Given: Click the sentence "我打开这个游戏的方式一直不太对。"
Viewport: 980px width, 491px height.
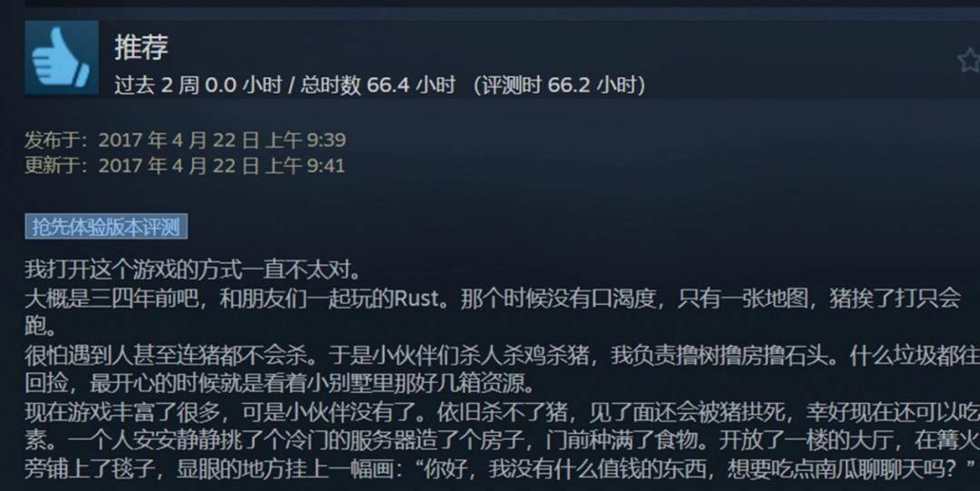Looking at the screenshot, I should pos(193,270).
